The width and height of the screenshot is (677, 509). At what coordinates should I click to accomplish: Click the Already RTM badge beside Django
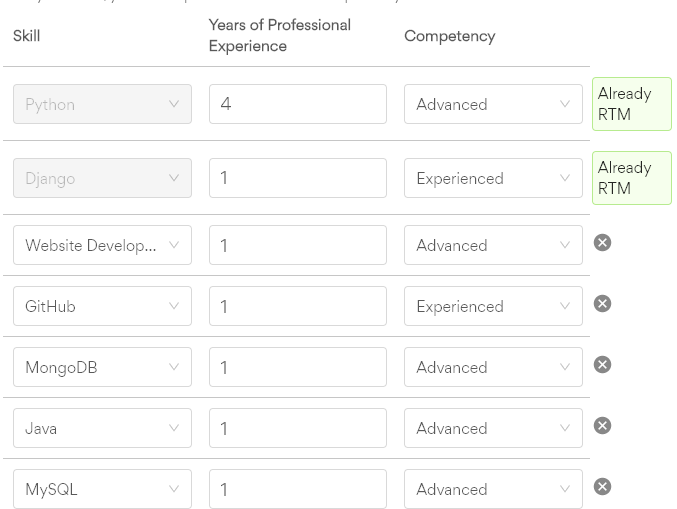tap(632, 178)
